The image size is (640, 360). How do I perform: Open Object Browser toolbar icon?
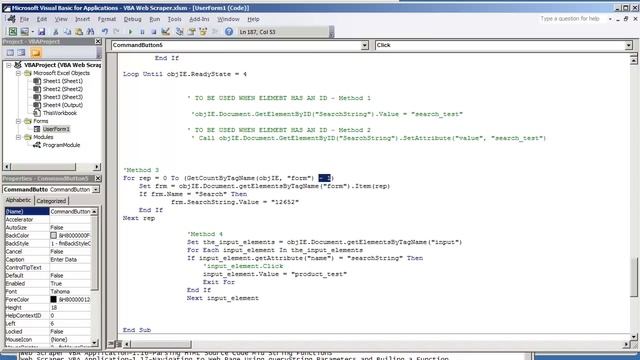tap(203, 31)
